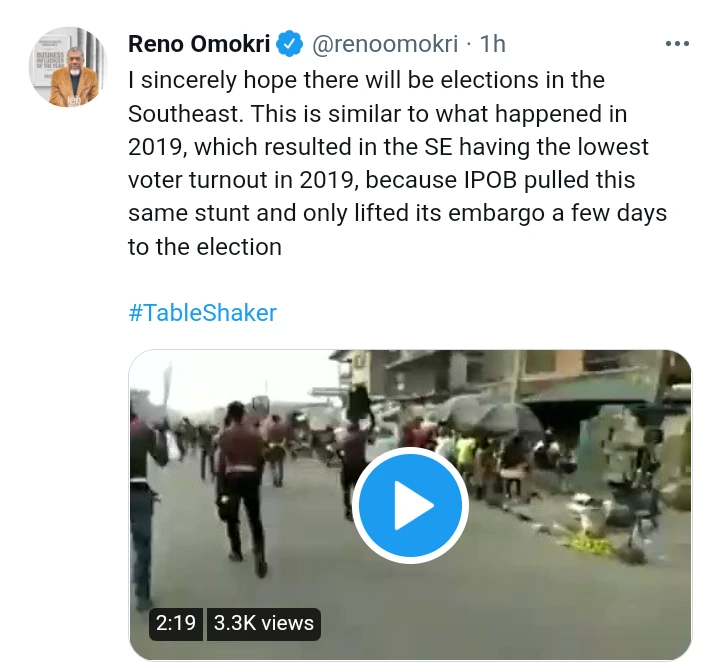Open the @renoomokri handle link
Screen dimensions: 720x669
(x=385, y=44)
